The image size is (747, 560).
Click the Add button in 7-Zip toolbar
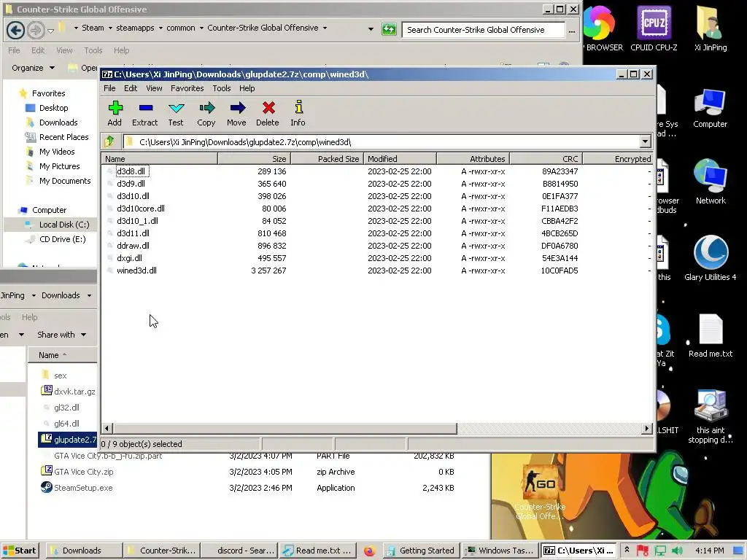tap(115, 113)
